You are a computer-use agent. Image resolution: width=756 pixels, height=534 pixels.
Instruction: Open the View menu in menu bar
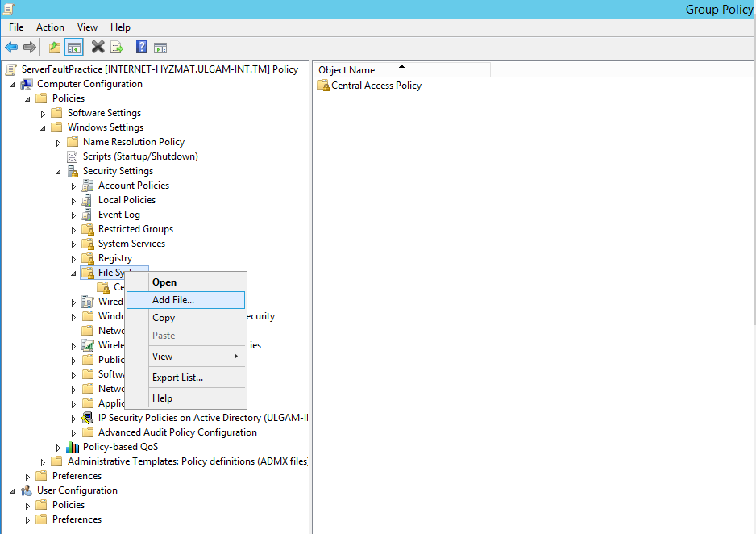coord(87,27)
